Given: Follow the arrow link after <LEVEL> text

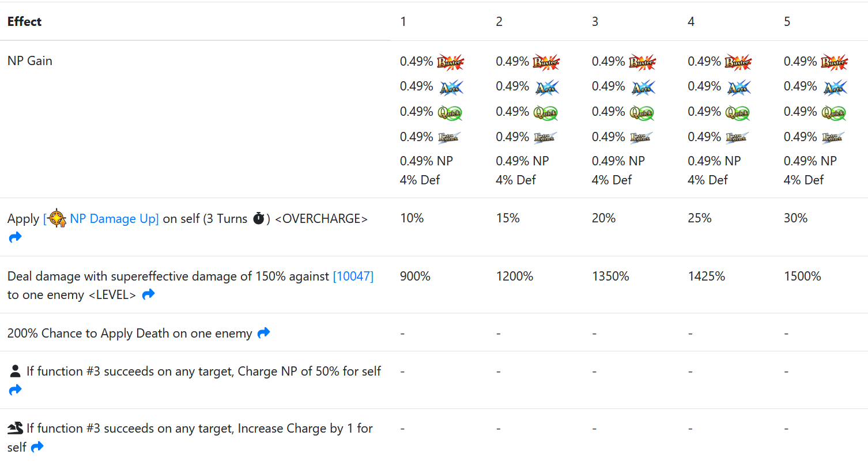Looking at the screenshot, I should [149, 294].
